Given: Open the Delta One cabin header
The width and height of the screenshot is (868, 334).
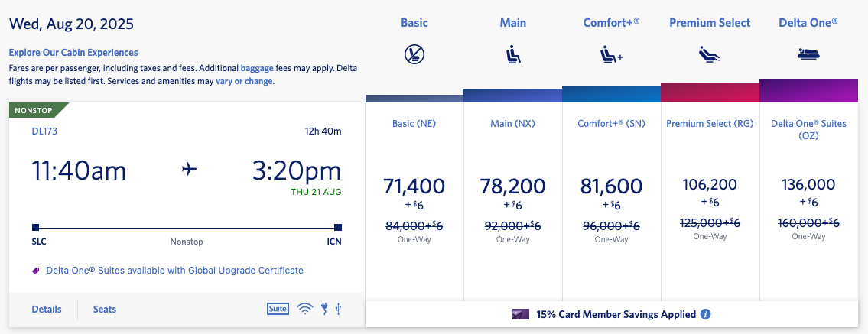Looking at the screenshot, I should (808, 23).
